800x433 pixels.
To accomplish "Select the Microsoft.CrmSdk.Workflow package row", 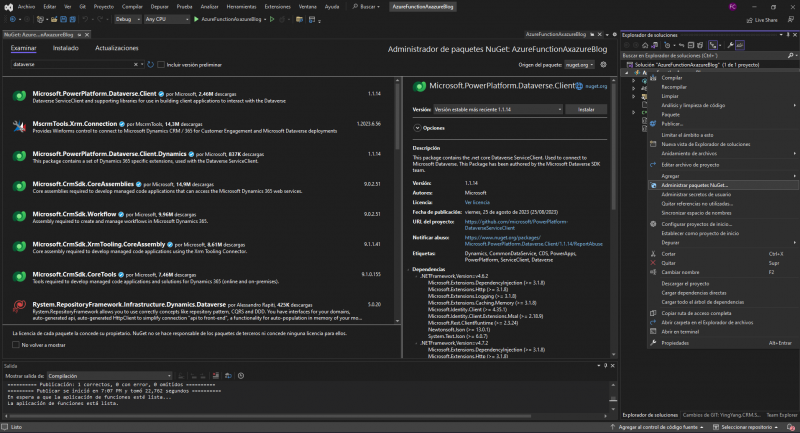I will (198, 217).
